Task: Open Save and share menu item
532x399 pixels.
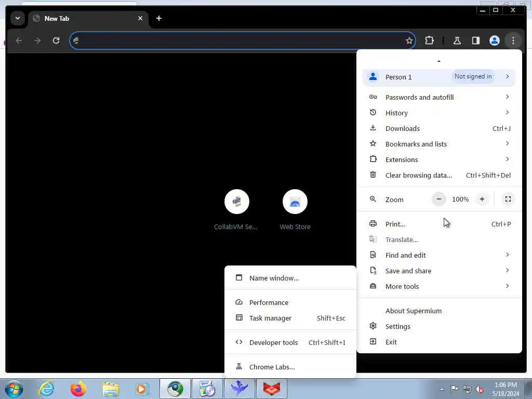Action: (439, 271)
